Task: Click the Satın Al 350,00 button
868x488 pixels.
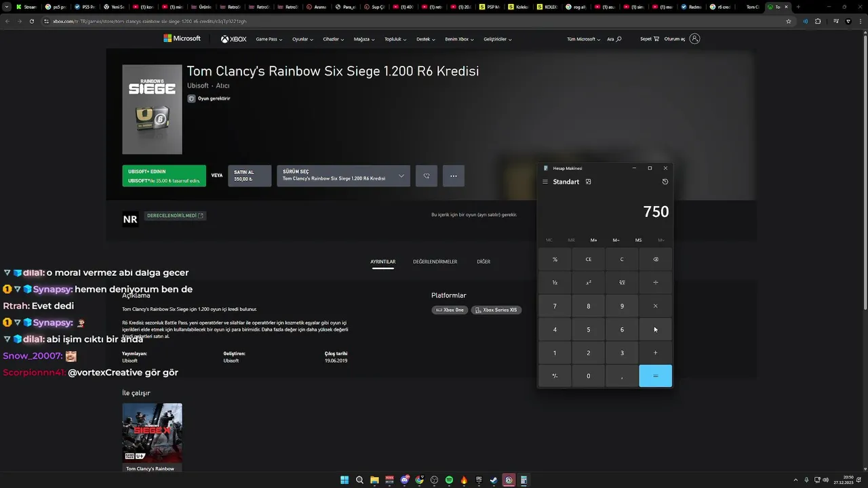Action: pyautogui.click(x=250, y=176)
